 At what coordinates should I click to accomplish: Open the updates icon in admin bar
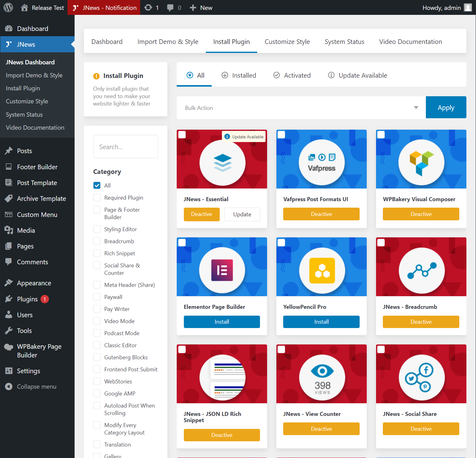149,7
